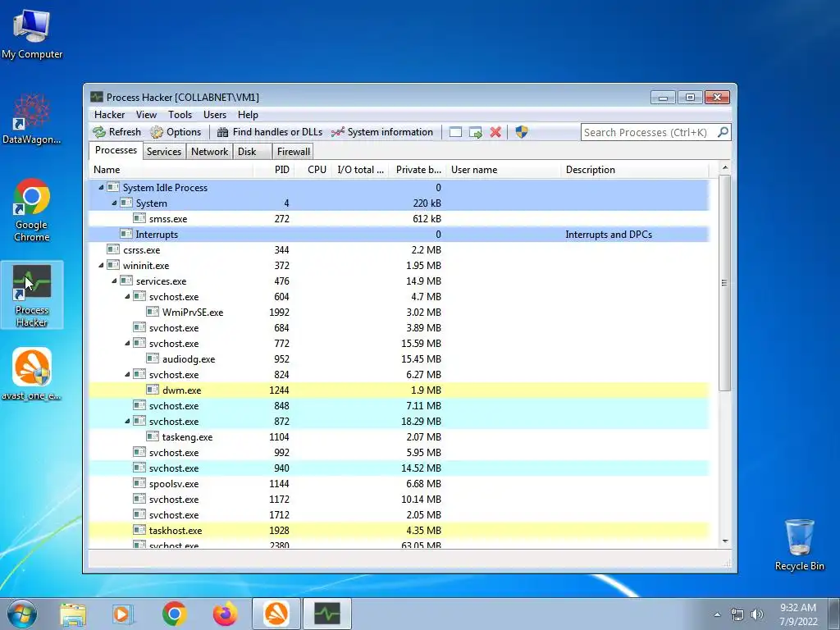Screen dimensions: 840x630
Task: Select the audiodg.exe process row
Action: (x=399, y=359)
